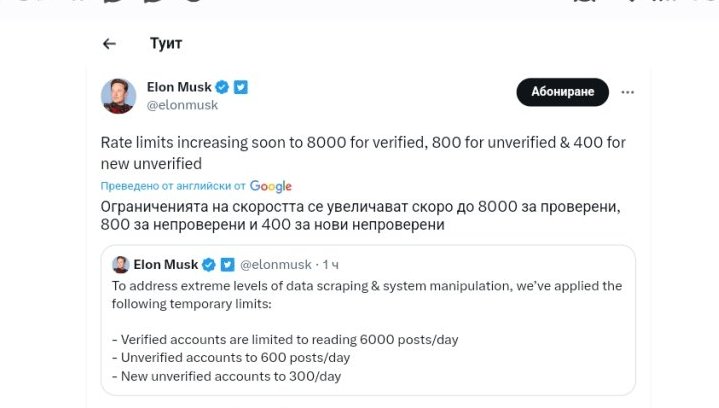Click the Туит page title
719x408 pixels.
tap(166, 44)
